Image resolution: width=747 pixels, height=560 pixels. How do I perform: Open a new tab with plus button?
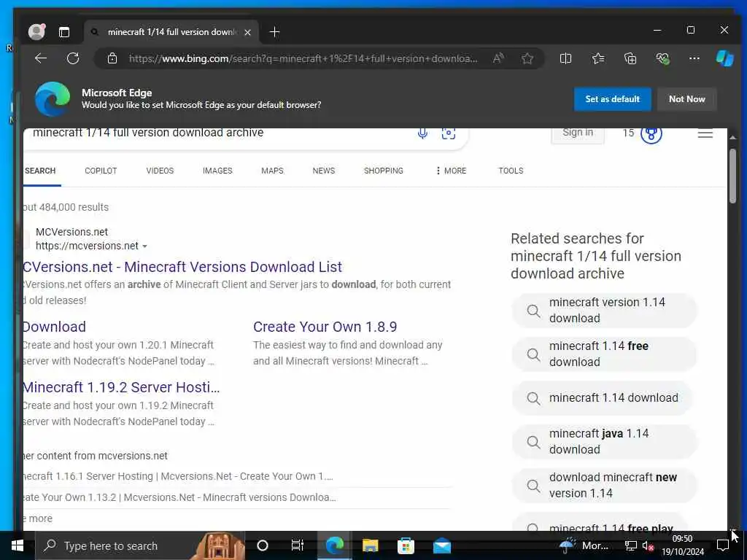274,32
